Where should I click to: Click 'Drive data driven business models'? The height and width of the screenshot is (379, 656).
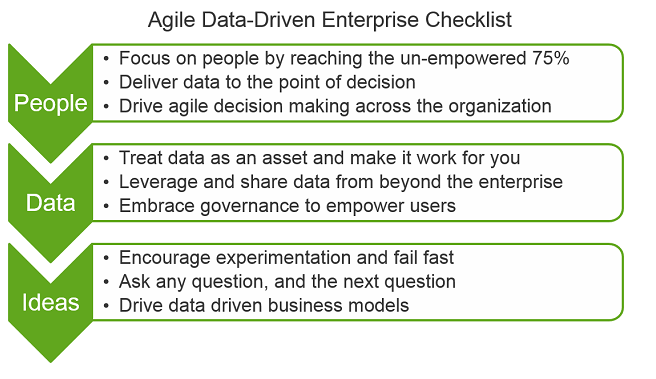coord(264,305)
